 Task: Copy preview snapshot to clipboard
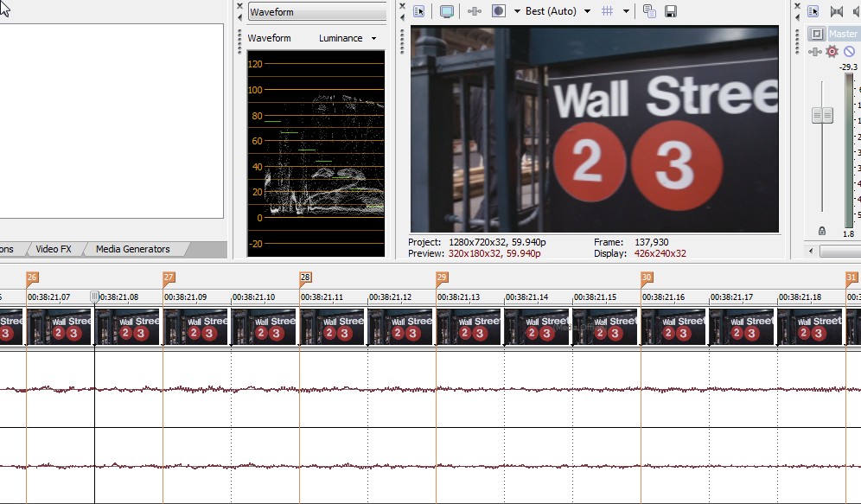click(649, 11)
